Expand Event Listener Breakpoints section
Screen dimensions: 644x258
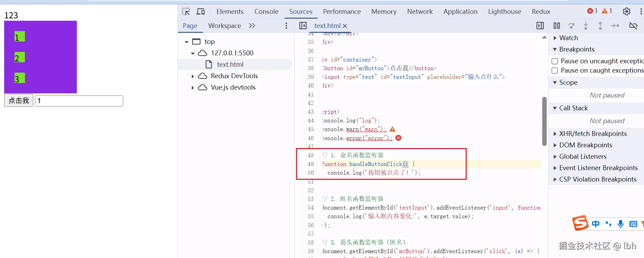tap(555, 168)
